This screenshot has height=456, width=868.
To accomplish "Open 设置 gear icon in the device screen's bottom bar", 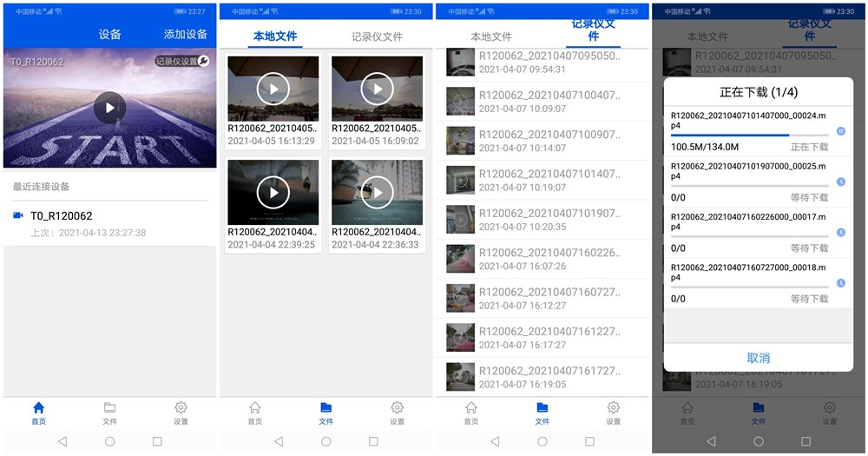I will 181,412.
